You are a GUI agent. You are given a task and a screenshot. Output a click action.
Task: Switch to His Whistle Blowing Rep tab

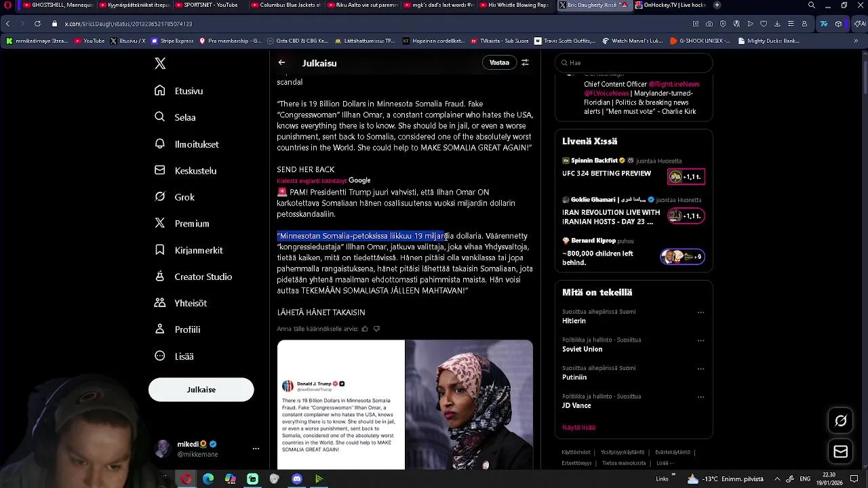(517, 5)
